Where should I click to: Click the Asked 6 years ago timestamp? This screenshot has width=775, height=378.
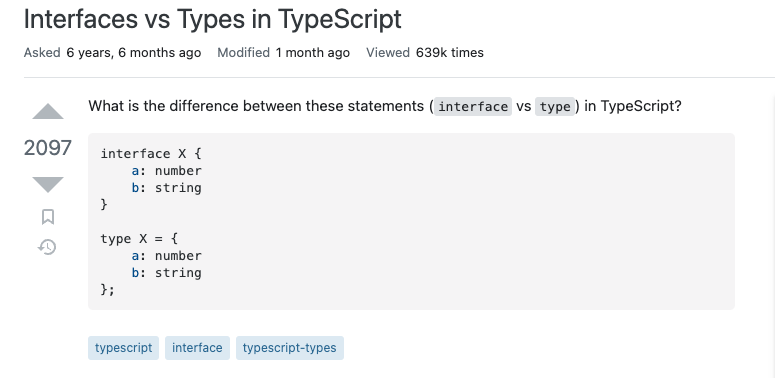(x=112, y=53)
